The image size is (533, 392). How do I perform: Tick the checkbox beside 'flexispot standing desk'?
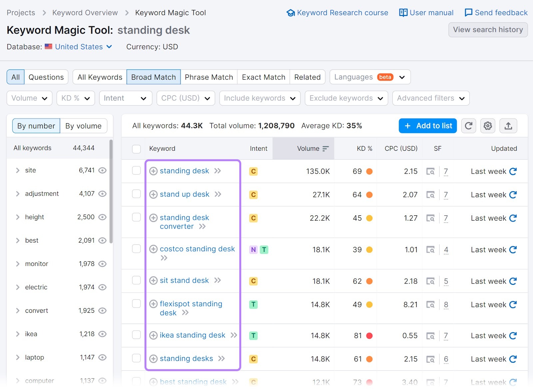[137, 304]
